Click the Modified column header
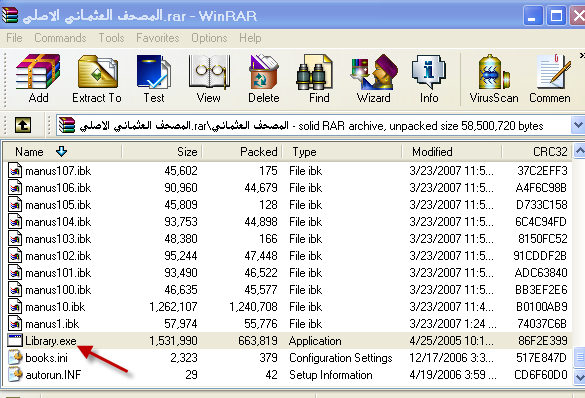Screen dimensions: 585x398 pos(452,152)
